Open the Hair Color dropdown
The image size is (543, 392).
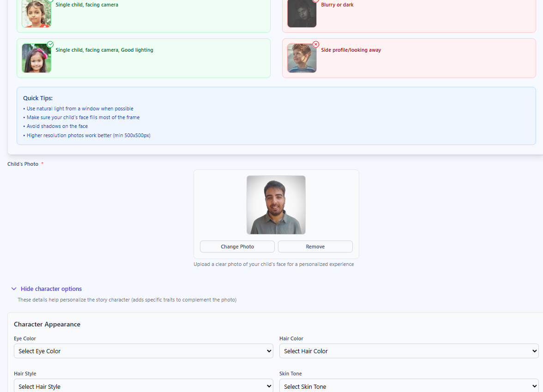tap(409, 351)
